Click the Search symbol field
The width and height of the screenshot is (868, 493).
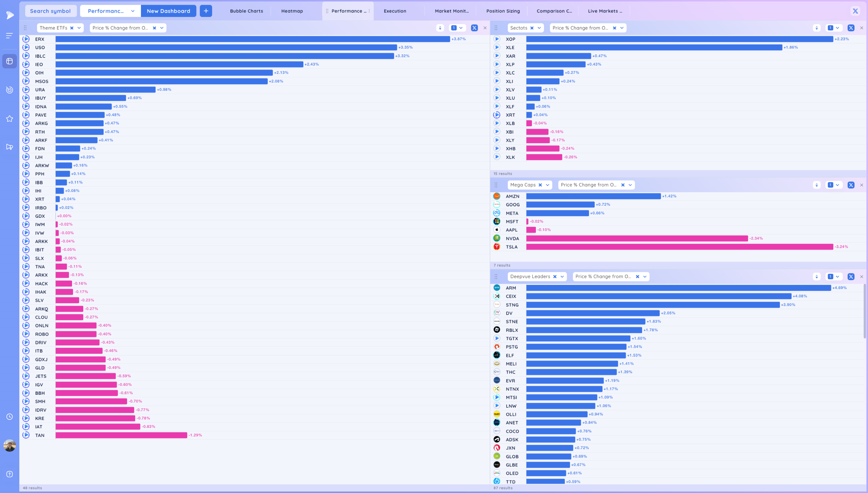click(50, 11)
